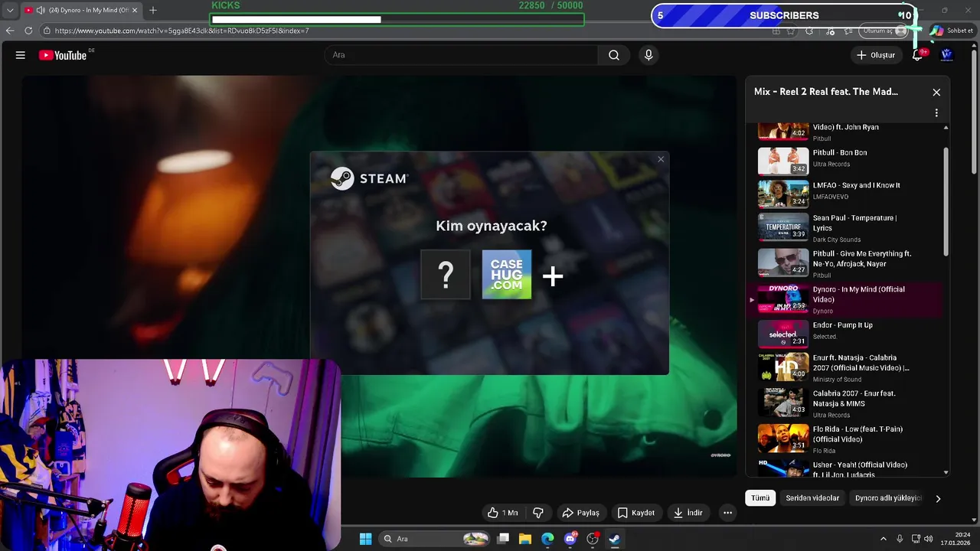Open the browser tab list dropdown

point(10,11)
